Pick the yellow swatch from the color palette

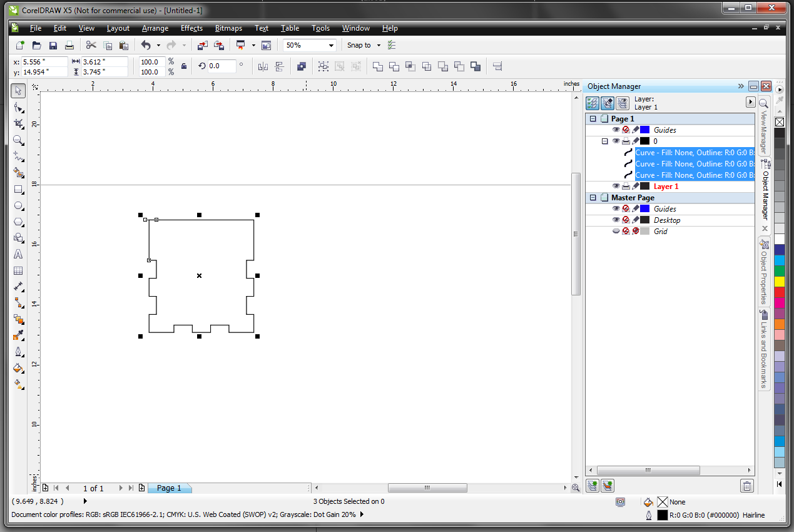[779, 282]
